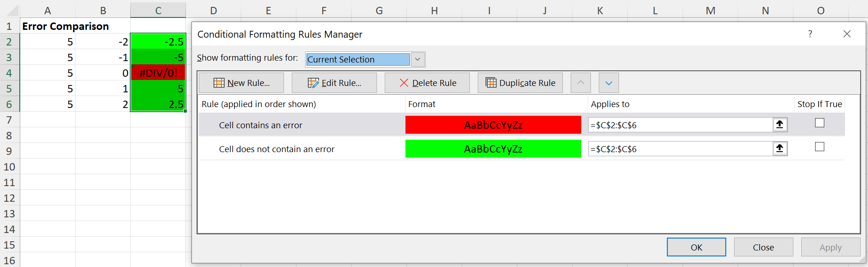
Task: Edit the Applies to field for error rule
Action: [x=680, y=125]
